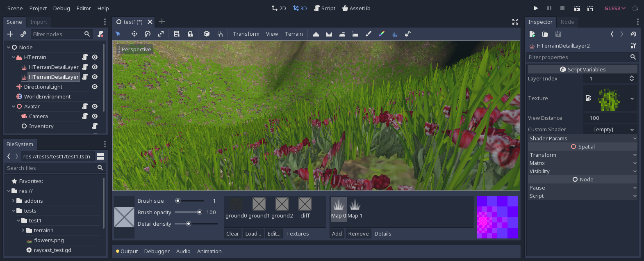The image size is (644, 261).
Task: Switch to the Debugger tab
Action: [157, 251]
